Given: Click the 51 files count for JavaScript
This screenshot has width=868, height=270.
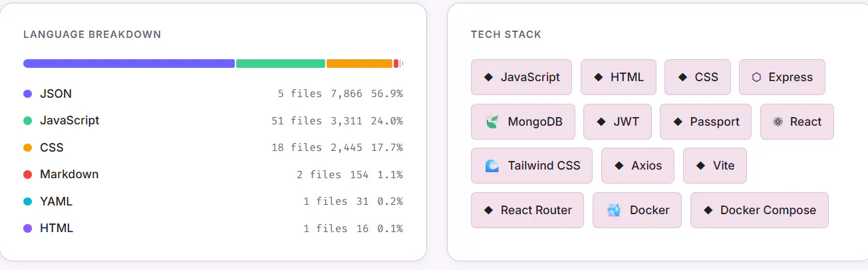Looking at the screenshot, I should [297, 121].
